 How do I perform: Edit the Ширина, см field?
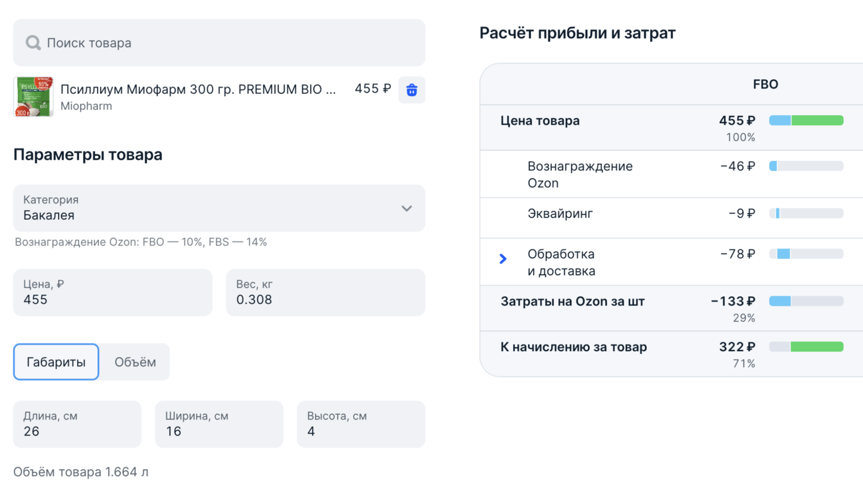coord(219,425)
